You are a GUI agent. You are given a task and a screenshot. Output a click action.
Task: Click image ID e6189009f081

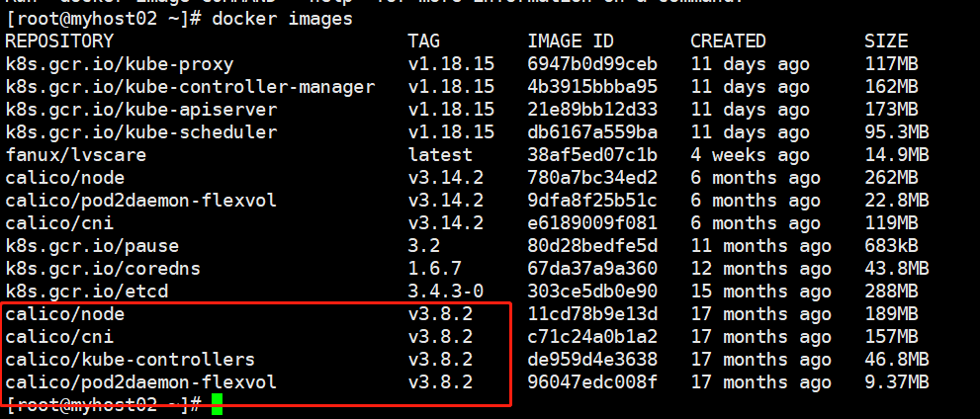[592, 223]
